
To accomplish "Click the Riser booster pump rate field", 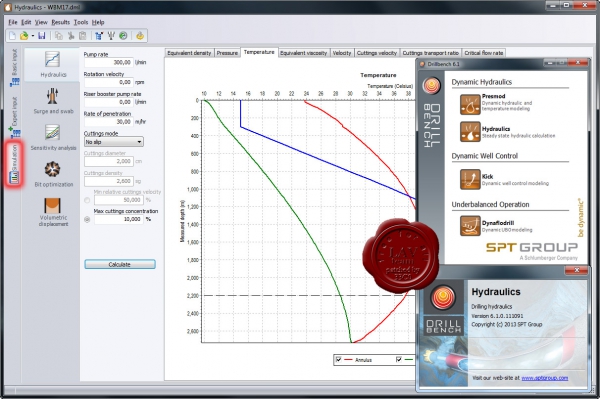I will 109,102.
